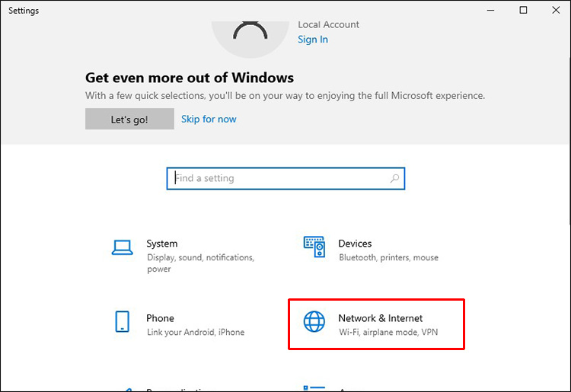Image resolution: width=571 pixels, height=392 pixels.
Task: Click the magnifier icon in the search box
Action: tap(394, 179)
